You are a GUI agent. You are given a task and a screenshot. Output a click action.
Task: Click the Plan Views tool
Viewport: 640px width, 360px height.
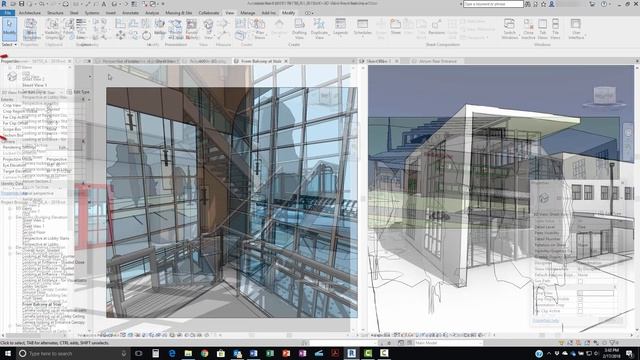coord(260,29)
